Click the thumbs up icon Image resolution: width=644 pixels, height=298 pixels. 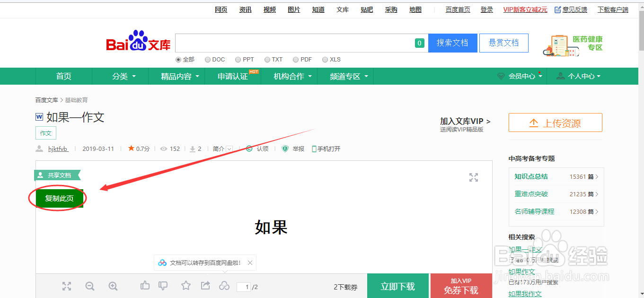pos(145,285)
